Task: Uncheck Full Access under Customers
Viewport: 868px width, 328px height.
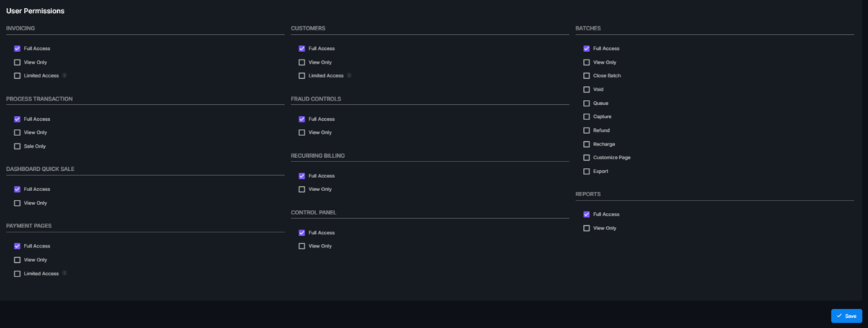Action: point(302,49)
